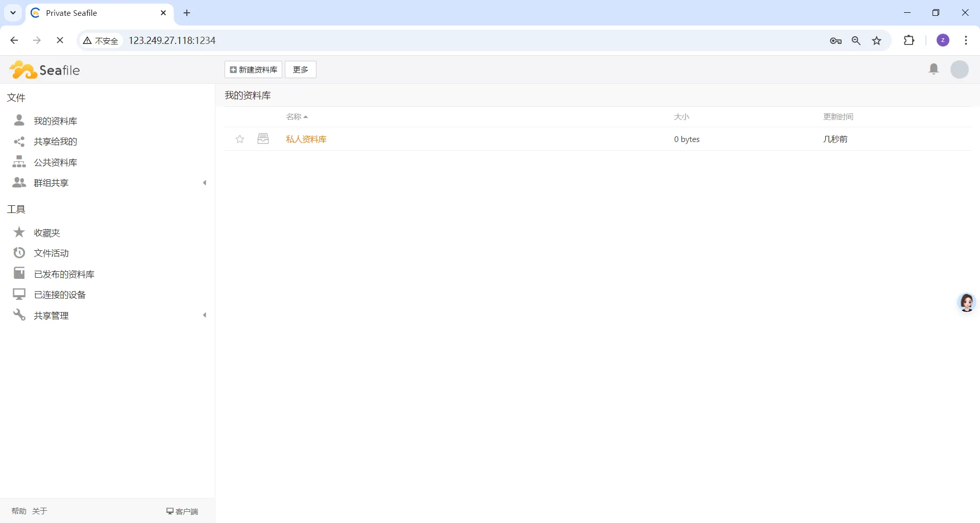This screenshot has width=980, height=523.
Task: Click the 已发布的资料库 book icon
Action: 19,273
